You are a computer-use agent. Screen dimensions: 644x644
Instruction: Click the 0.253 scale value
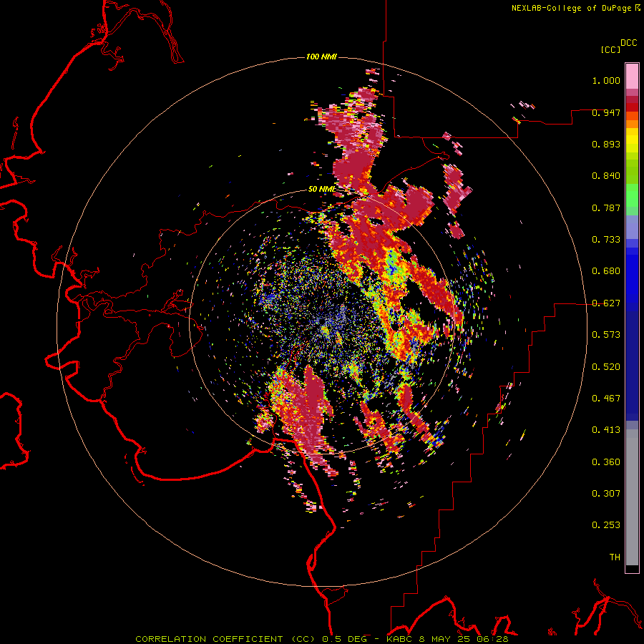tap(606, 525)
